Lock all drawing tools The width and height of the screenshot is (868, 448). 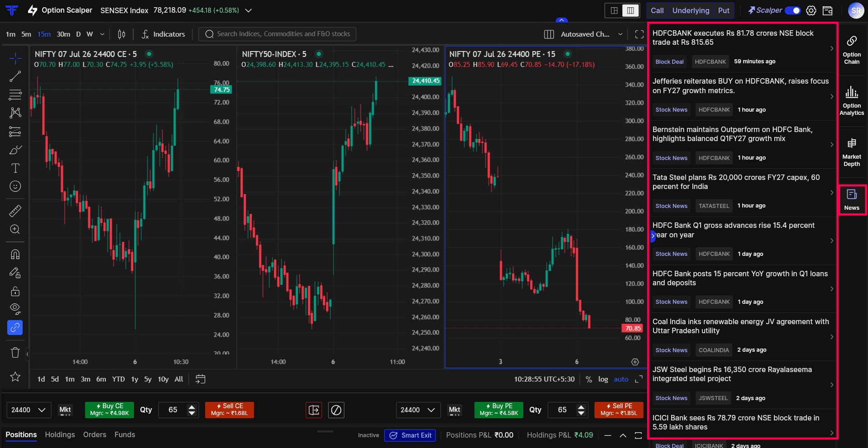click(x=15, y=291)
